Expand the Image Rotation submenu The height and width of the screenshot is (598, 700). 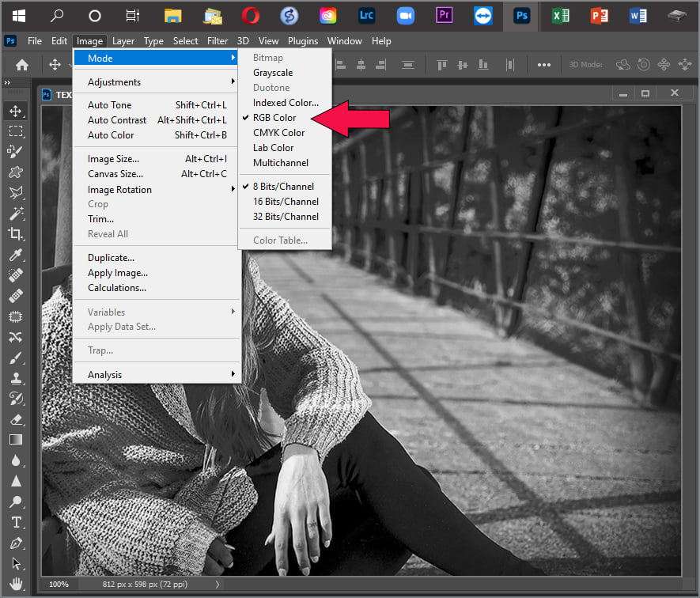point(155,189)
